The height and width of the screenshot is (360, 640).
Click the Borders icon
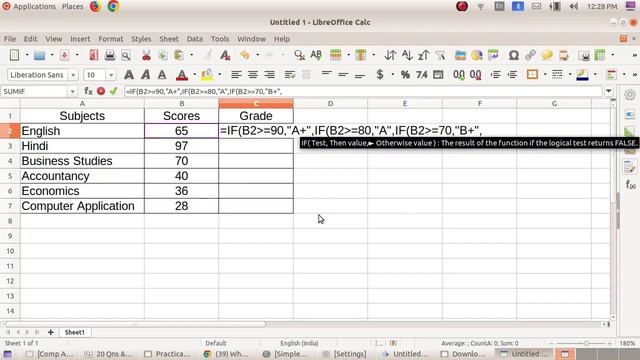pyautogui.click(x=532, y=75)
